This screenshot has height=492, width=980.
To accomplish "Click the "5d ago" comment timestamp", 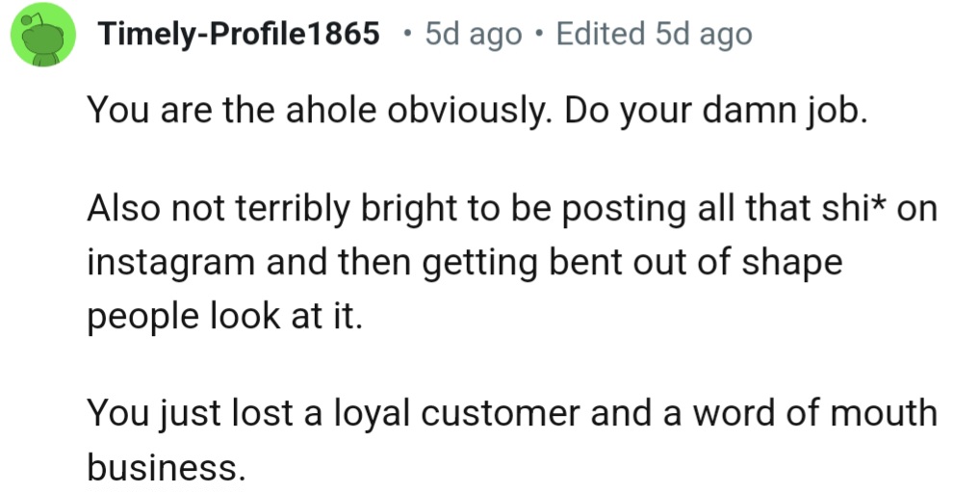I will coord(473,35).
